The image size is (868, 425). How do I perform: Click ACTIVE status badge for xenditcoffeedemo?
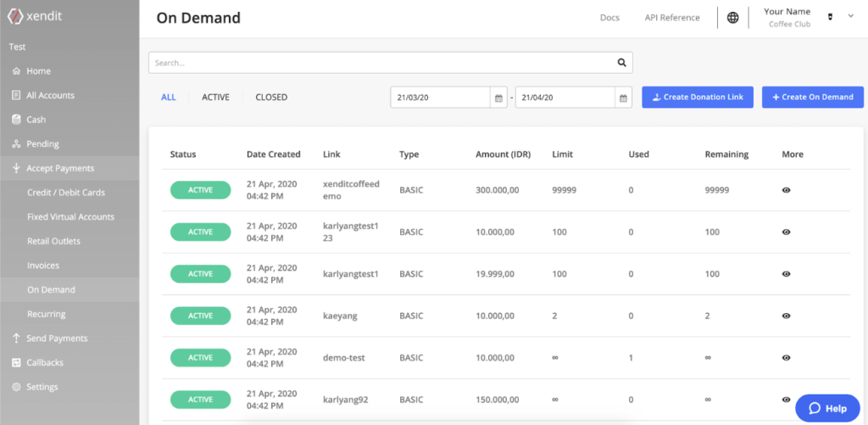coord(200,190)
